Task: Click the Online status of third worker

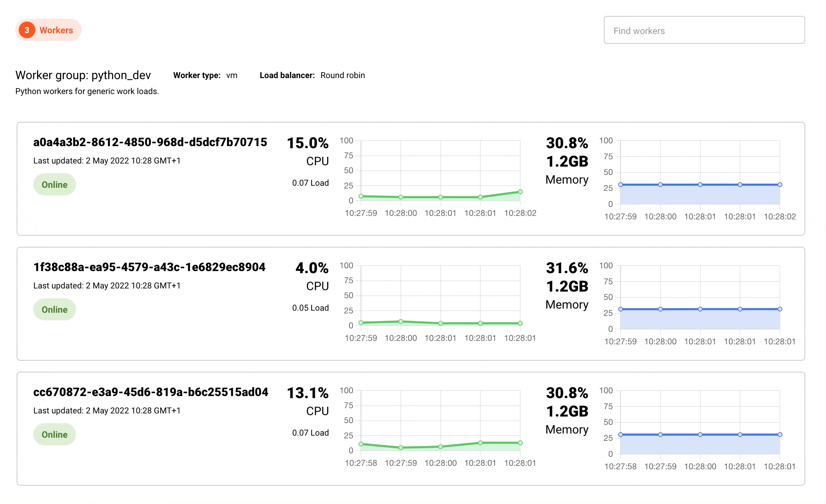Action: click(x=54, y=435)
